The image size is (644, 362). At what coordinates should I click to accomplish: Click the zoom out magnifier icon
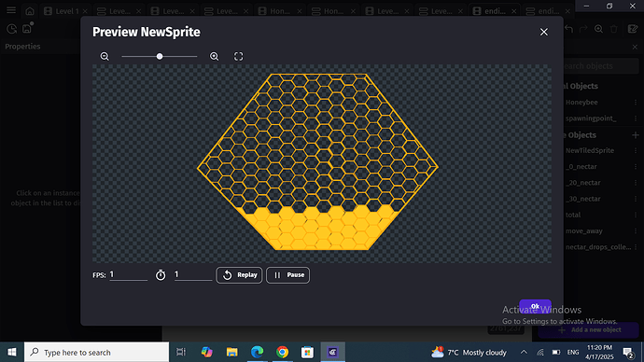tap(105, 57)
